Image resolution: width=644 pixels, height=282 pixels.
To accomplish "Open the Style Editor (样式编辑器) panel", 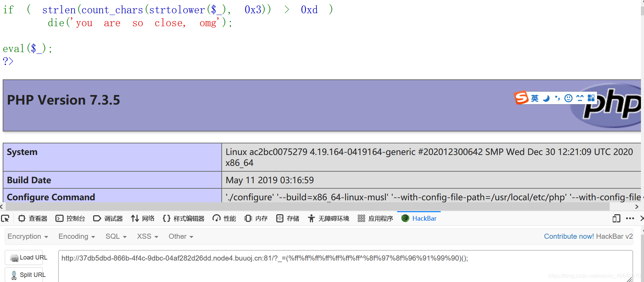I will 184,218.
